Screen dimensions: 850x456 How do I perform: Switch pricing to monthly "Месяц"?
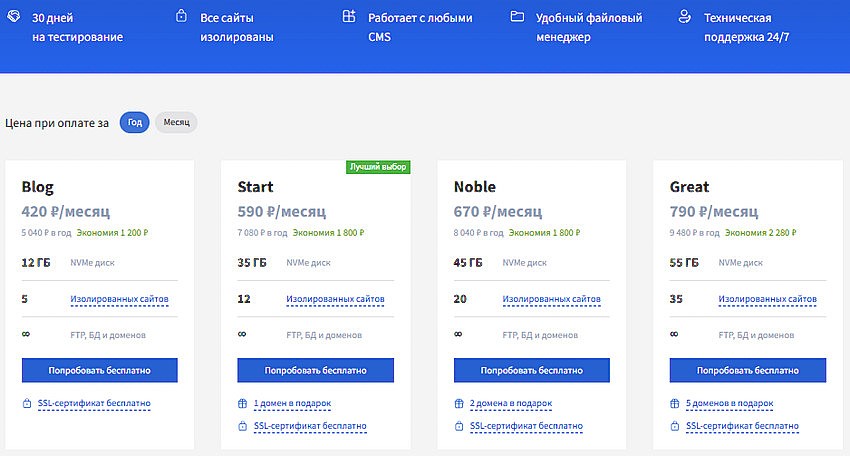(x=176, y=123)
